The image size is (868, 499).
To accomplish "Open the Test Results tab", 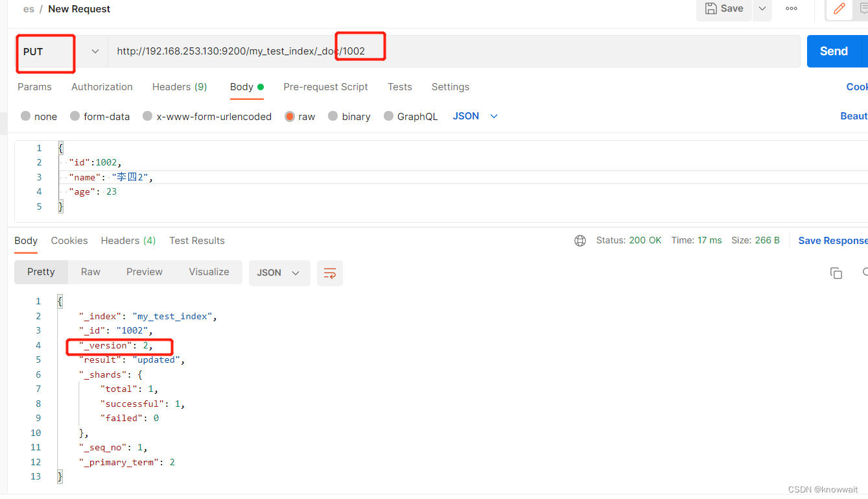I will coord(197,241).
